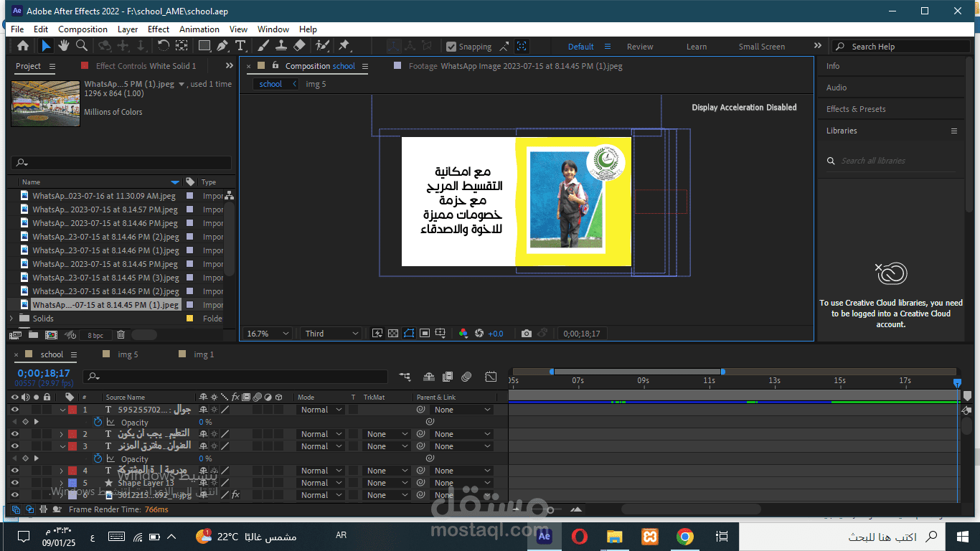Click the Home icon in toolbar

coord(23,46)
